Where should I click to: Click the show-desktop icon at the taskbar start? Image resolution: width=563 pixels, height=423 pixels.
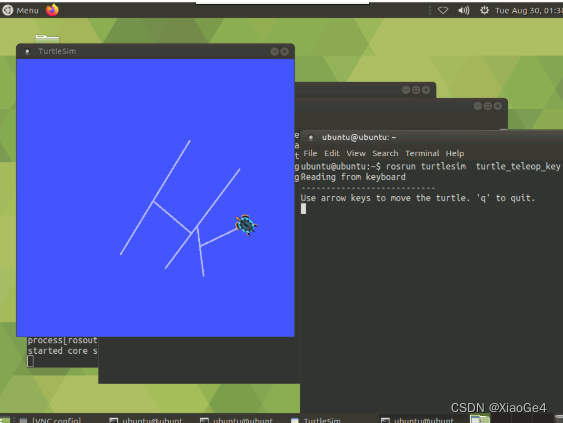click(x=5, y=420)
